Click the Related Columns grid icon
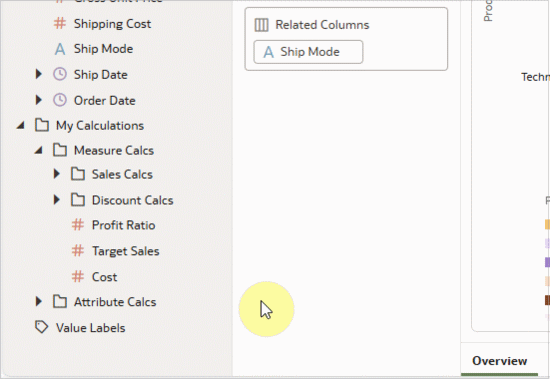Image resolution: width=550 pixels, height=379 pixels. (x=261, y=25)
